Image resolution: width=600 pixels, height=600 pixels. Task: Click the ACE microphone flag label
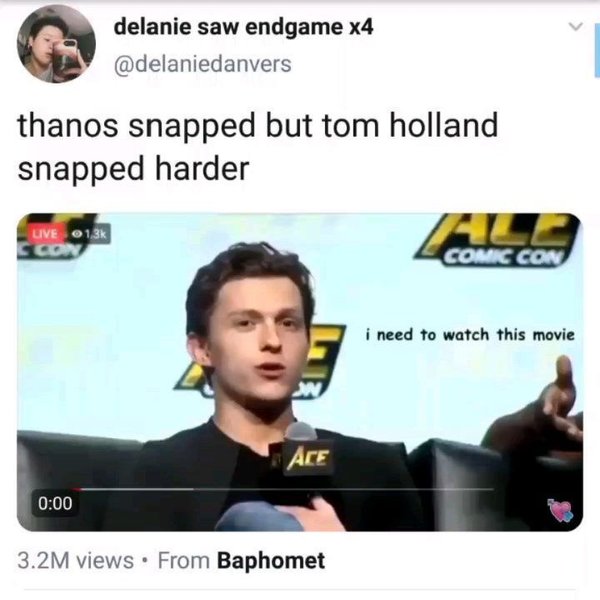point(308,458)
